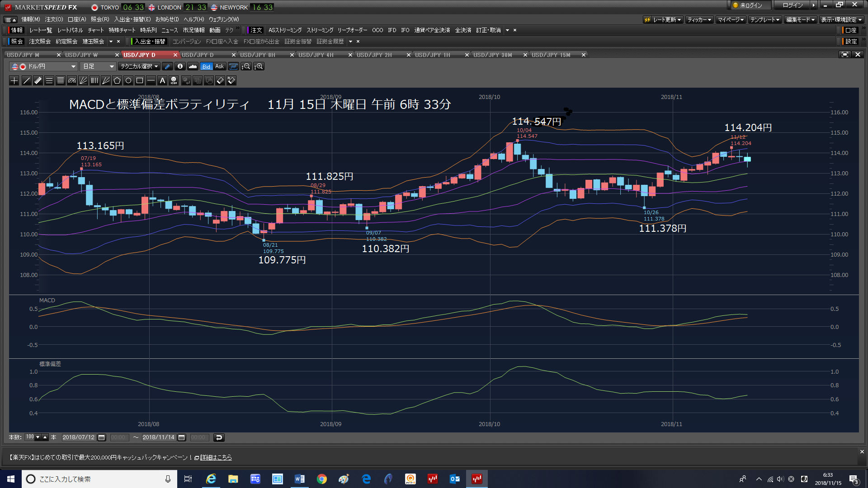Click the apply date-range return arrow button
Viewport: 868px width, 488px height.
click(219, 437)
